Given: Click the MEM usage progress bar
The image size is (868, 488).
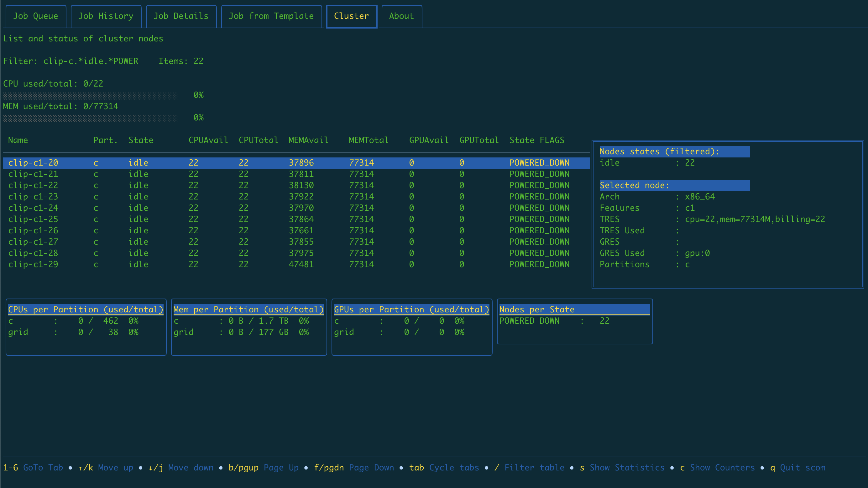Looking at the screenshot, I should point(90,119).
